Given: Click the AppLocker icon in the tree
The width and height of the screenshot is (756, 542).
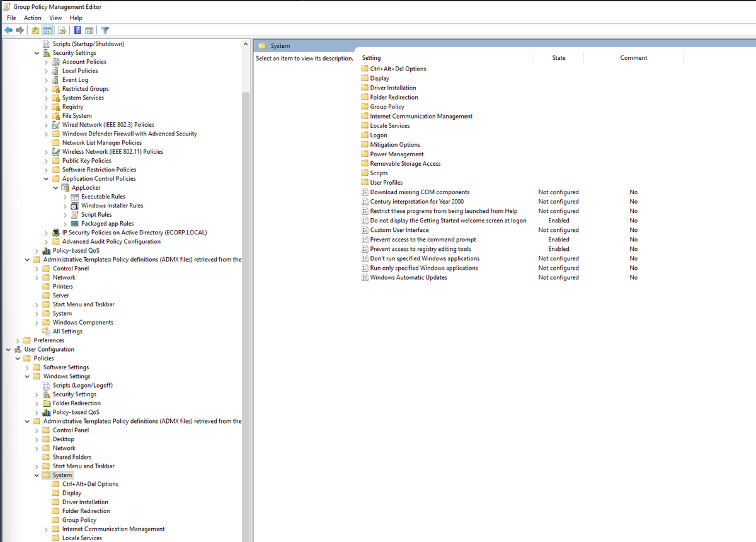Looking at the screenshot, I should coord(66,188).
